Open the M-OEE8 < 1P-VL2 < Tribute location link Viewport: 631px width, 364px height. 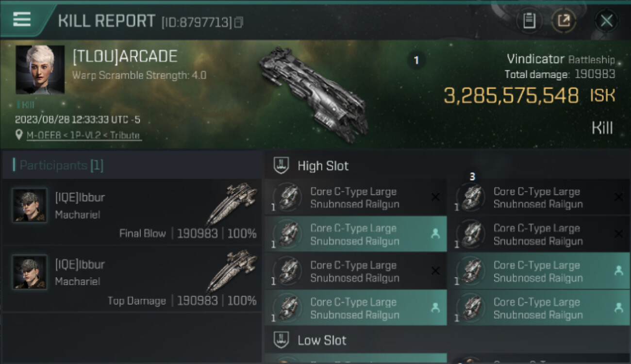pyautogui.click(x=84, y=135)
